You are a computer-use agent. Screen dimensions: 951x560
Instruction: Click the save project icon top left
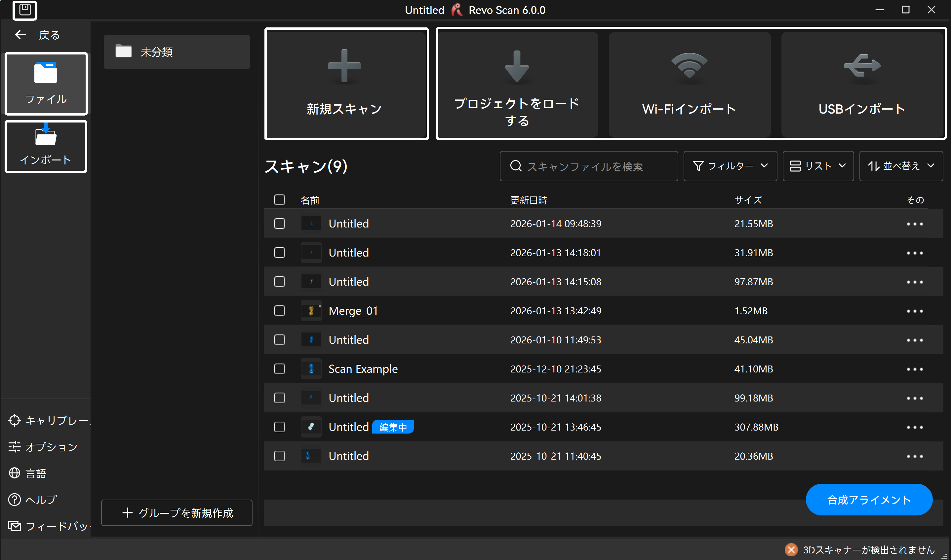click(24, 10)
